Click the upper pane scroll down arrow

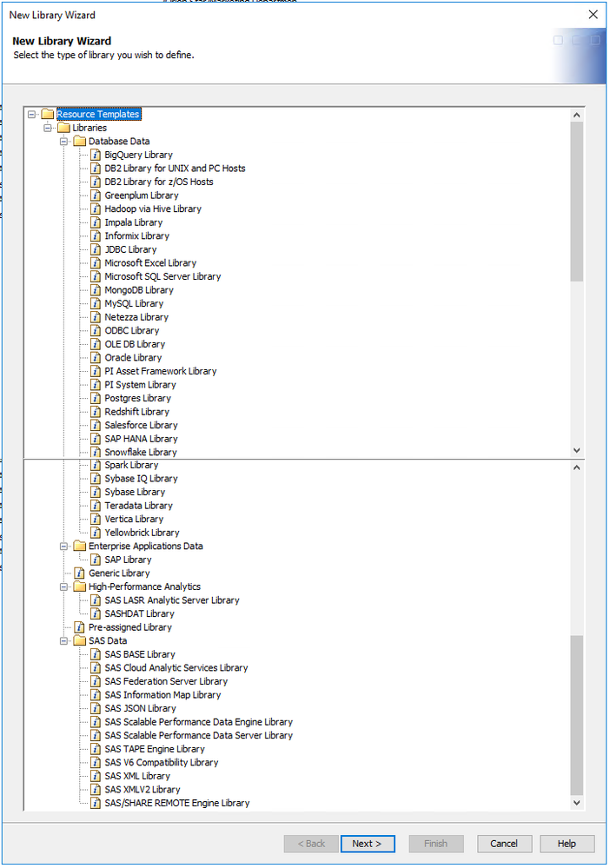[577, 451]
